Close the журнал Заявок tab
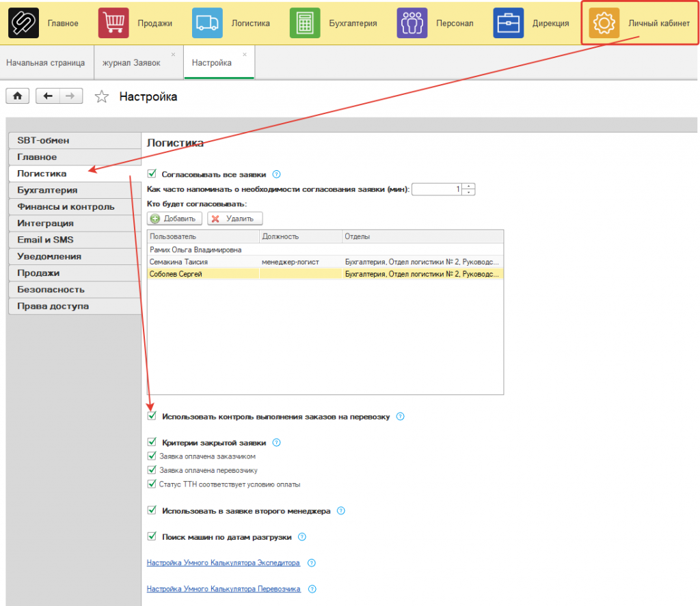 [173, 55]
